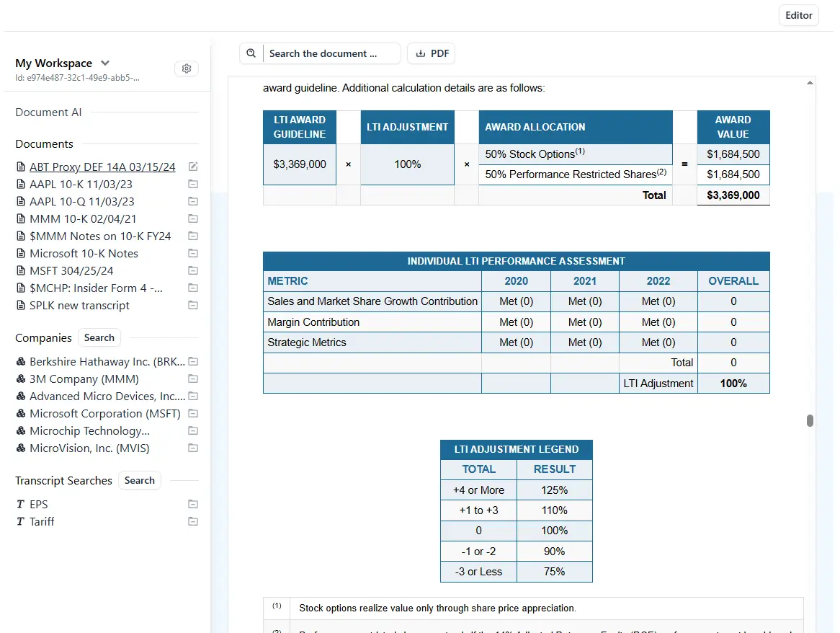
Task: Click folder icon next to Berkshire Hathaway Inc.
Action: click(193, 361)
